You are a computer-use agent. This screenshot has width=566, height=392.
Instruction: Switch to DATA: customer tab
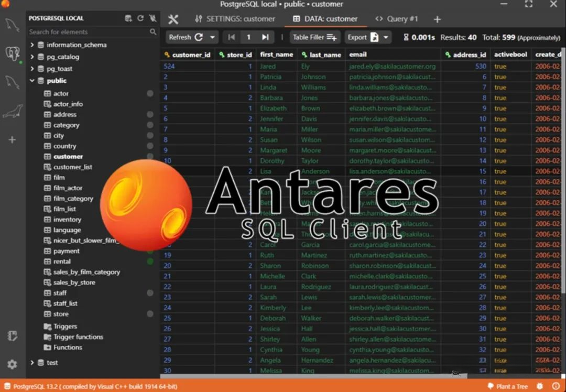(x=325, y=19)
